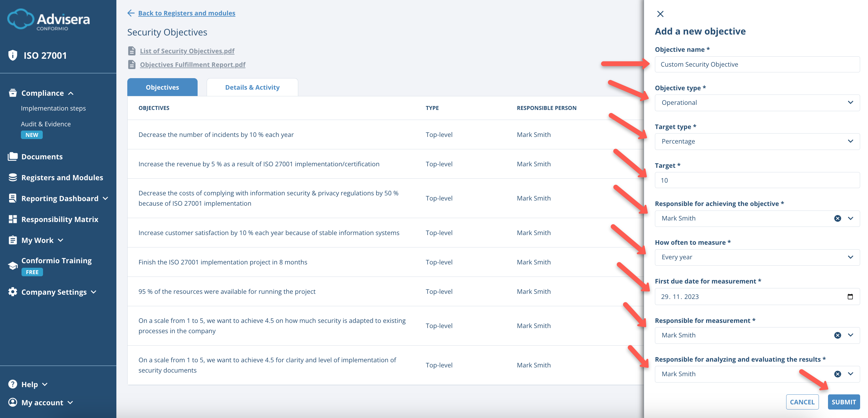
Task: Collapse the Compliance sidebar section
Action: pos(71,93)
